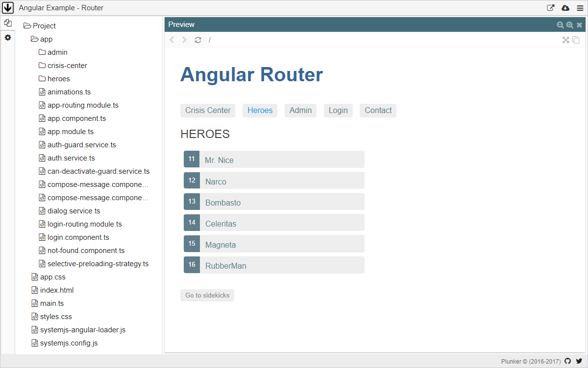Screen dimensions: 588x368
Task: Click the Plunker copyright text
Action: [x=531, y=361]
